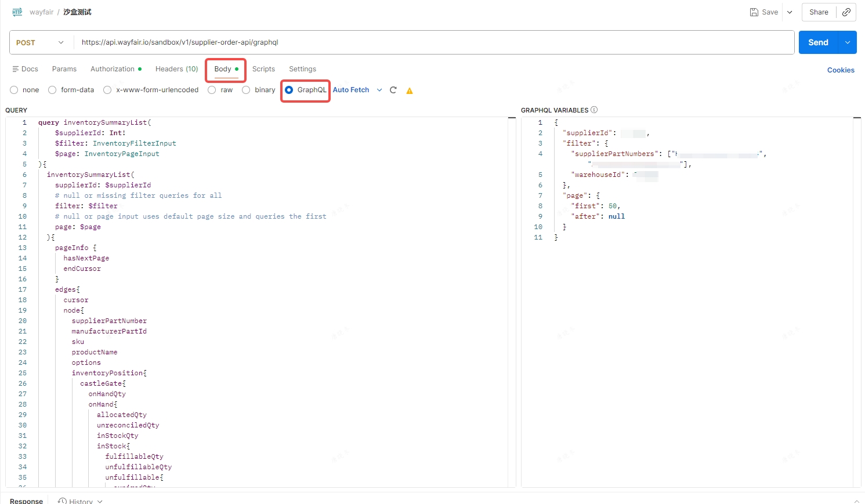Choose the 'raw' body type option
Viewport: 865px width, 504px height.
[x=212, y=90]
